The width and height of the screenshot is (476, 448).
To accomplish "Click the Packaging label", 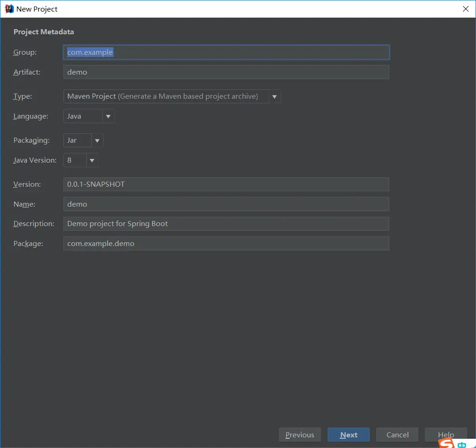I will (31, 140).
